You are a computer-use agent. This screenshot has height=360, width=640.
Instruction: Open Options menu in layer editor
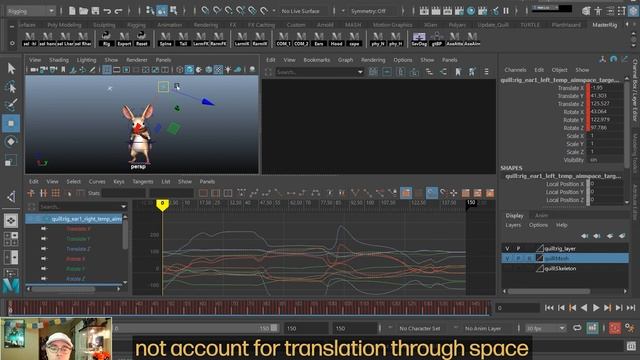[538, 225]
